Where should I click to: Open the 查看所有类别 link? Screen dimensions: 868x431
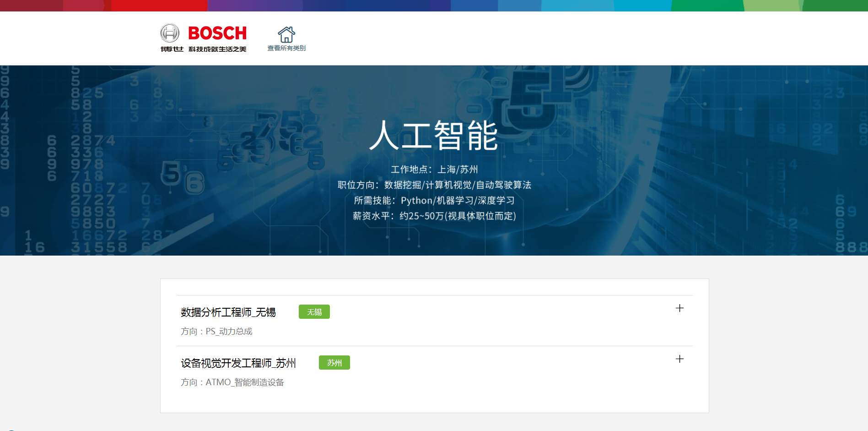(x=286, y=48)
